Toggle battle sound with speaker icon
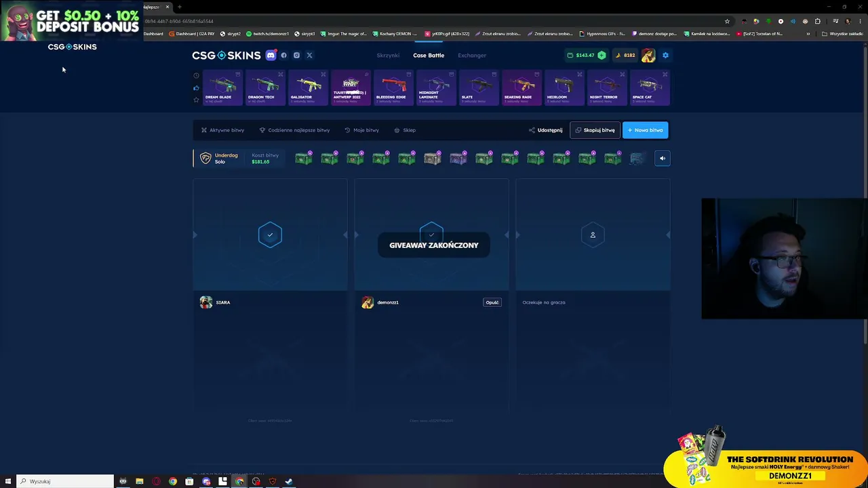This screenshot has height=488, width=868. click(663, 159)
